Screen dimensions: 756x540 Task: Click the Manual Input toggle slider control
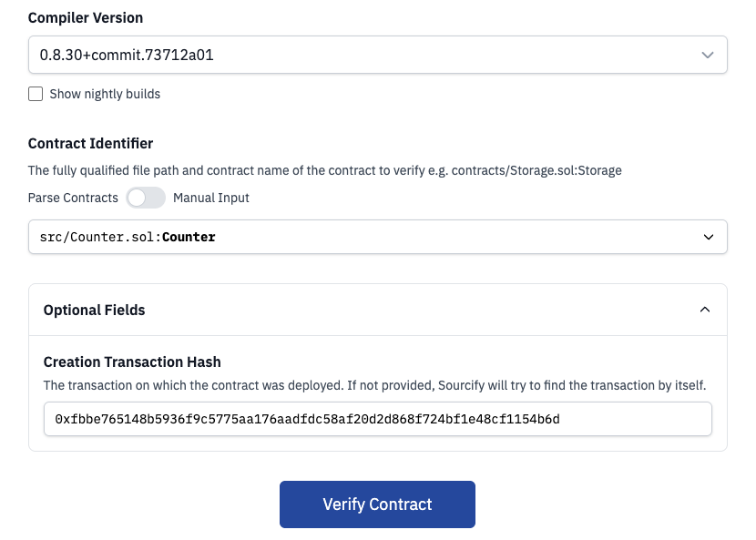tap(146, 198)
